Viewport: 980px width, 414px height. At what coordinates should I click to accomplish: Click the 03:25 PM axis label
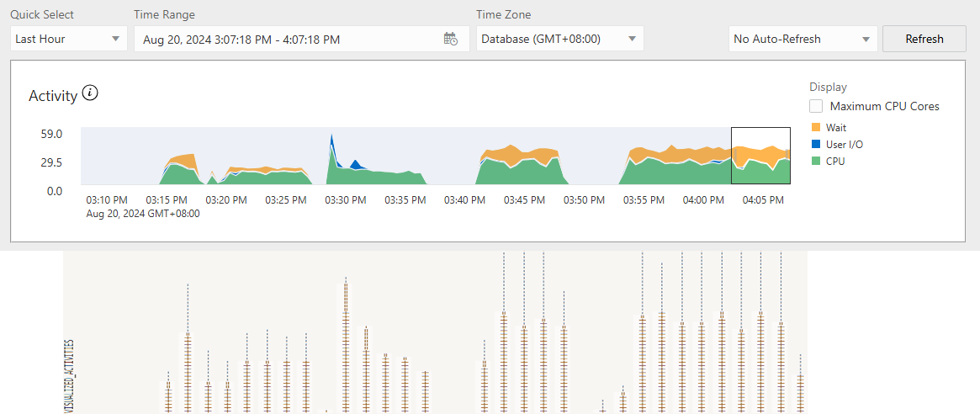click(x=286, y=200)
